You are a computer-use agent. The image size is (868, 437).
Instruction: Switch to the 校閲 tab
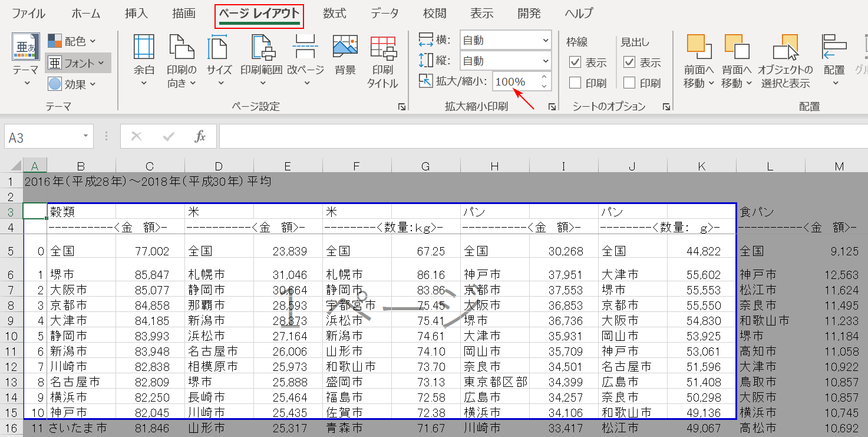tap(434, 13)
